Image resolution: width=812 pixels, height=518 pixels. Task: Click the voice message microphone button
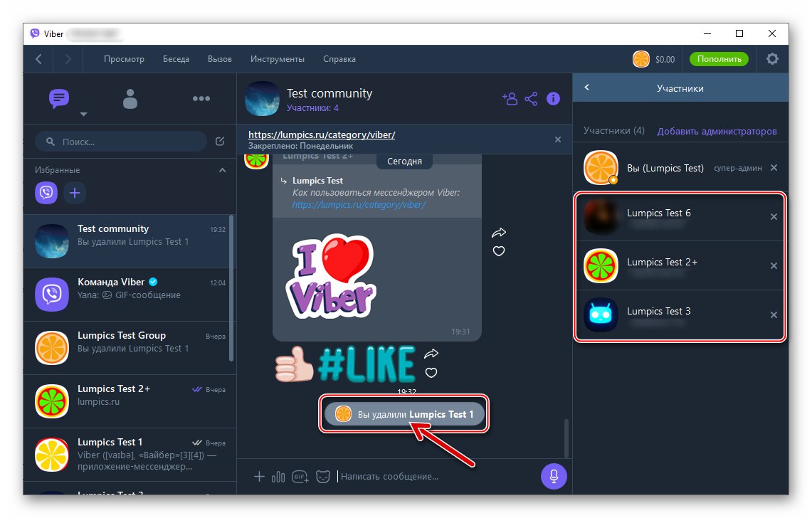pos(554,476)
